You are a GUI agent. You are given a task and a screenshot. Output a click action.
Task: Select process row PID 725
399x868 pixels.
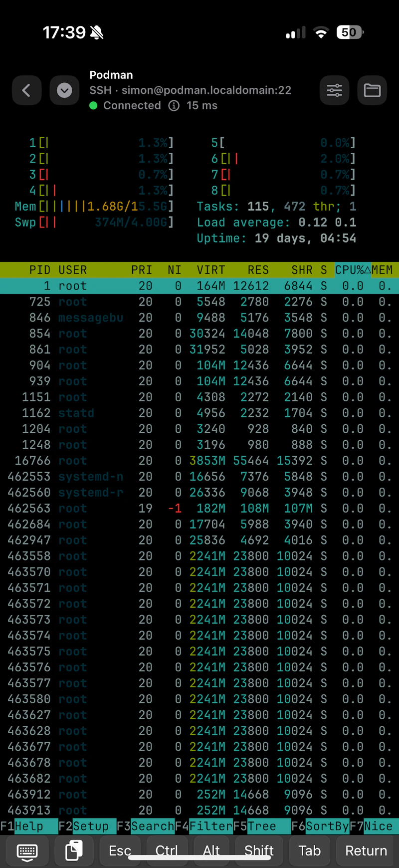(x=199, y=302)
